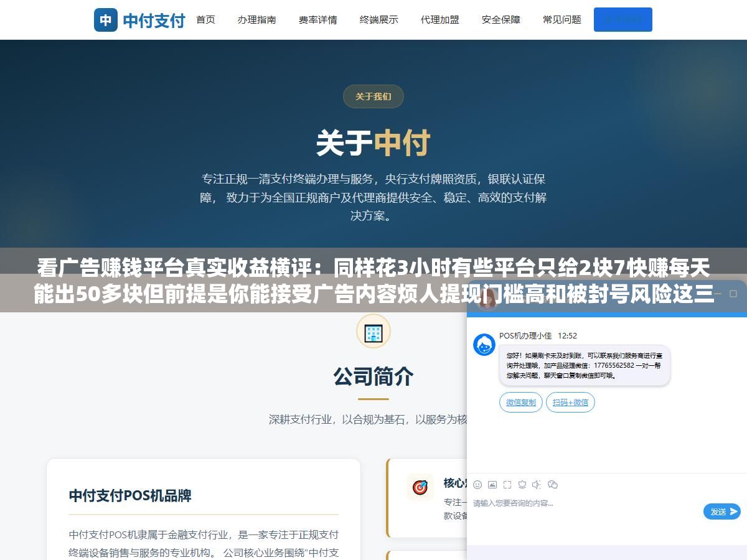Select 终端展示 in the top menu
747x560 pixels.
378,20
